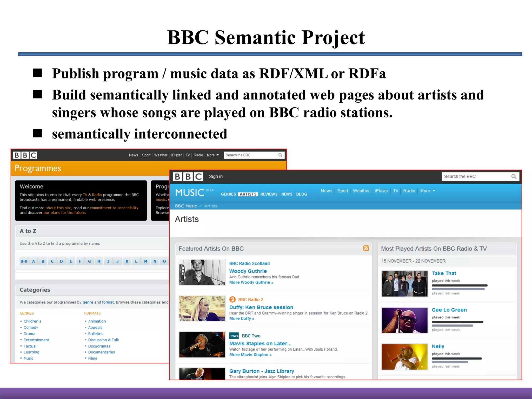Open Documentaries format link
This screenshot has width=532, height=399.
point(101,352)
